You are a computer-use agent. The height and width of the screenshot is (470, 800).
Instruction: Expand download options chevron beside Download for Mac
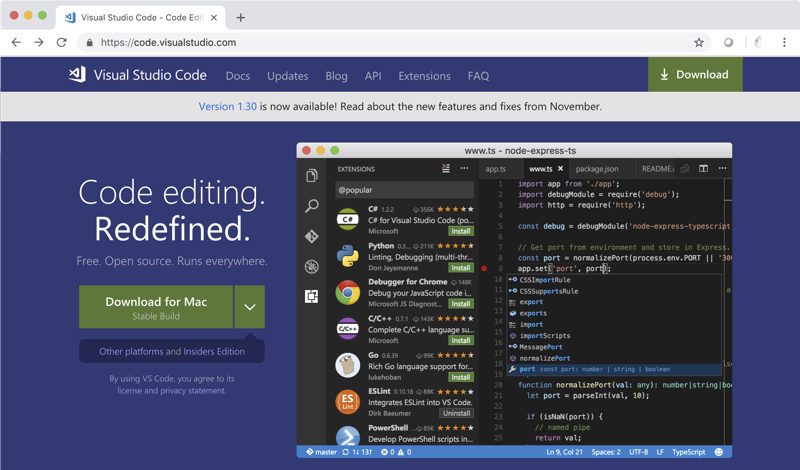point(249,307)
